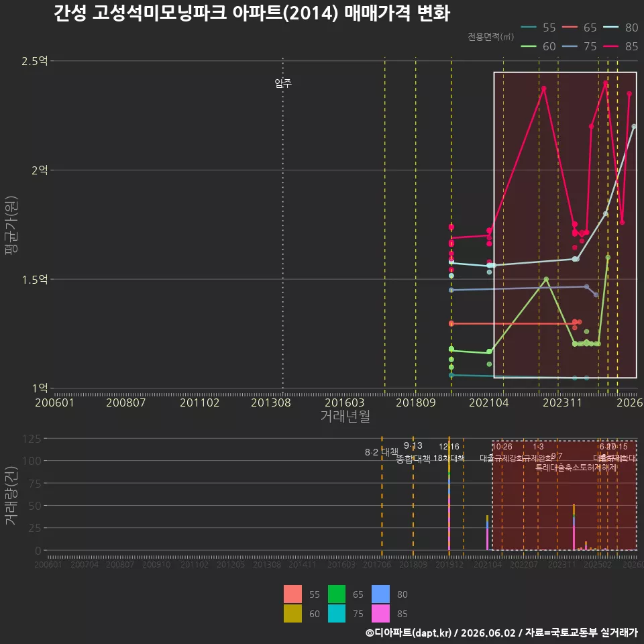Screen dimensions: 644x644
Task: Select the 60 label in top legend
Action: click(x=549, y=46)
